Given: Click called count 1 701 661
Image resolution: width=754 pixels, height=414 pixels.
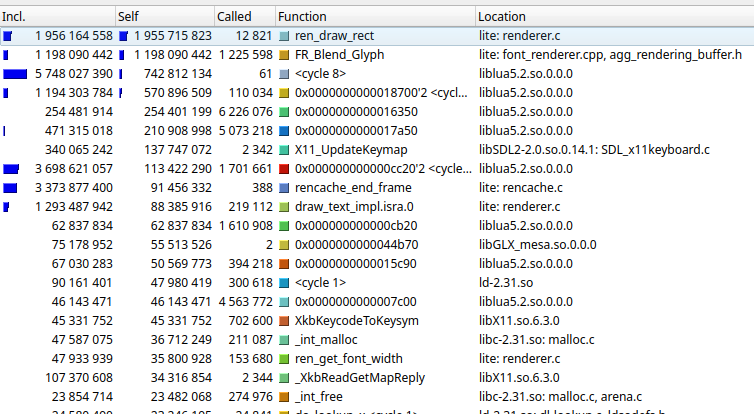Looking at the screenshot, I should (x=245, y=169).
